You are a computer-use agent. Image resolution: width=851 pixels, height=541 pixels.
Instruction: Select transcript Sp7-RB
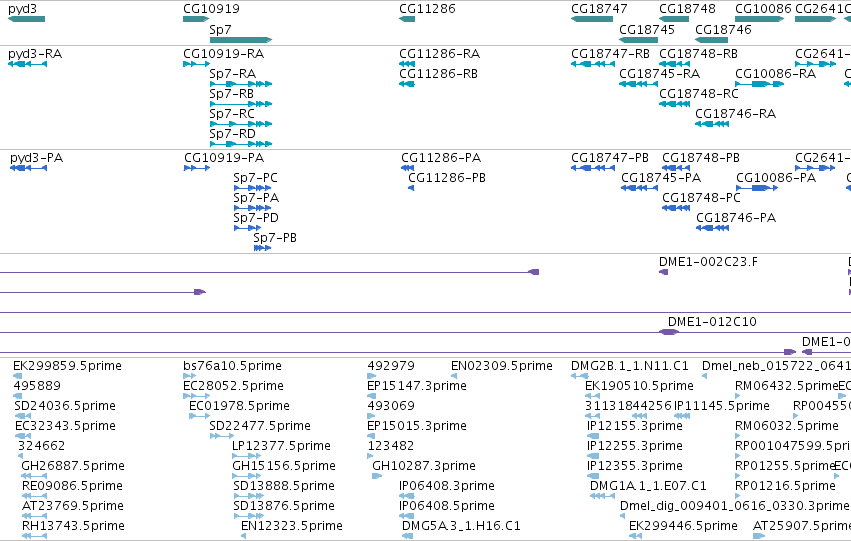click(240, 104)
